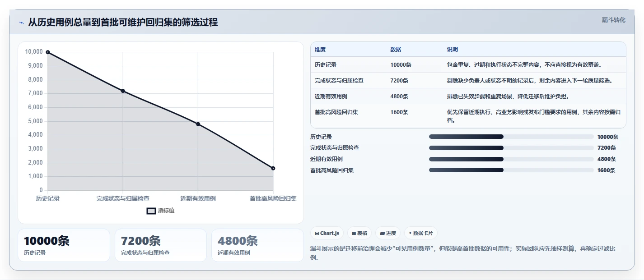Click the 4800条 value in the table
This screenshot has width=644, height=280.
click(400, 96)
